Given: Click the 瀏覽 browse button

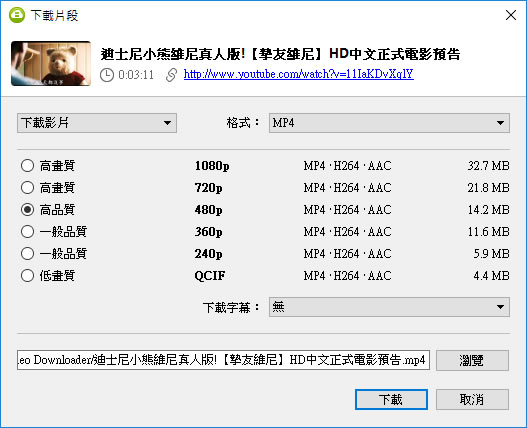Looking at the screenshot, I should (472, 360).
